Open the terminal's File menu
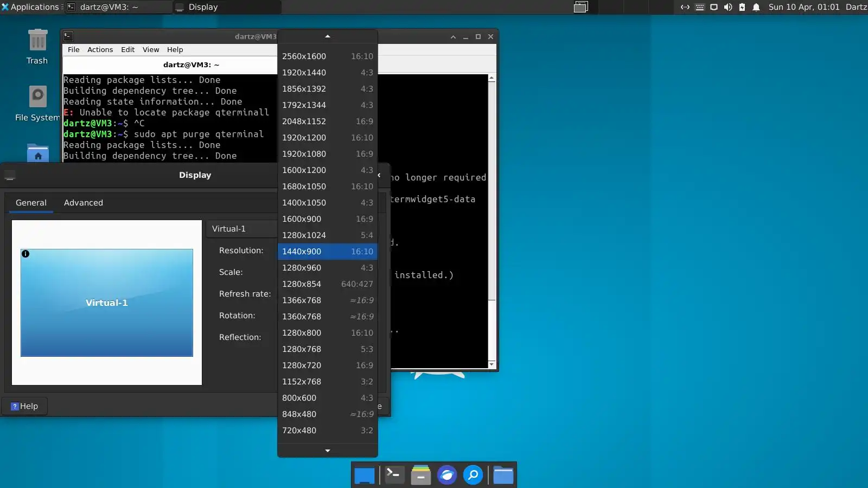 point(74,49)
